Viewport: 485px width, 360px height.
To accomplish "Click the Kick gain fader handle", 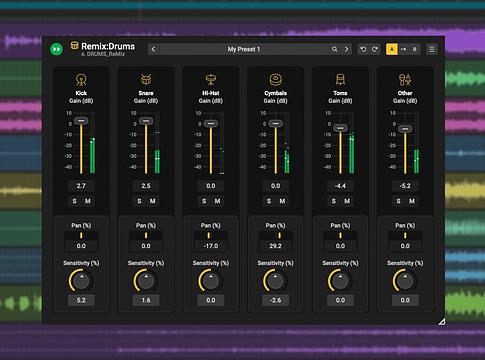I will pyautogui.click(x=81, y=121).
